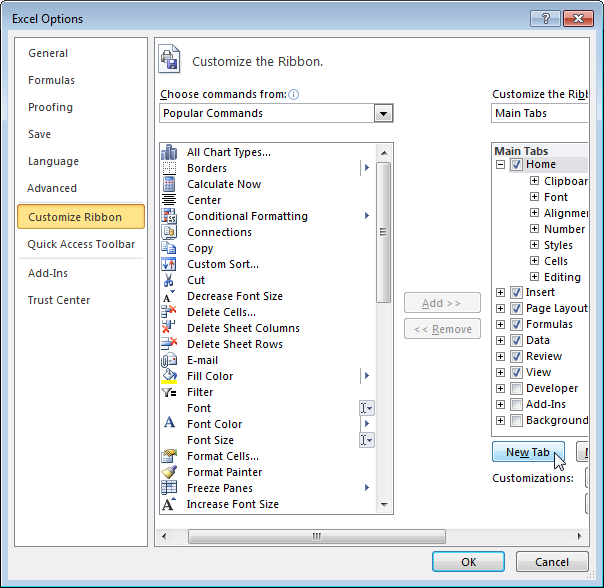
Task: Expand the Developer tab node
Action: tap(500, 388)
